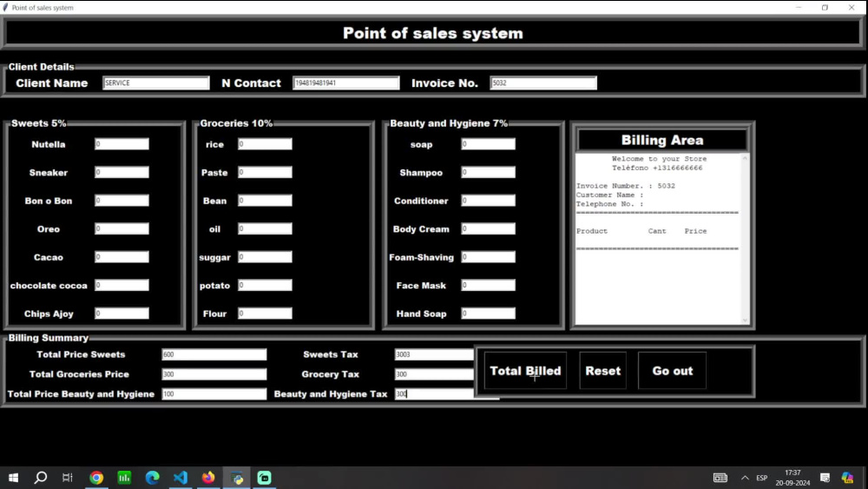Focus the Oreo quantity field
Screen dimensions: 868x489
point(122,228)
